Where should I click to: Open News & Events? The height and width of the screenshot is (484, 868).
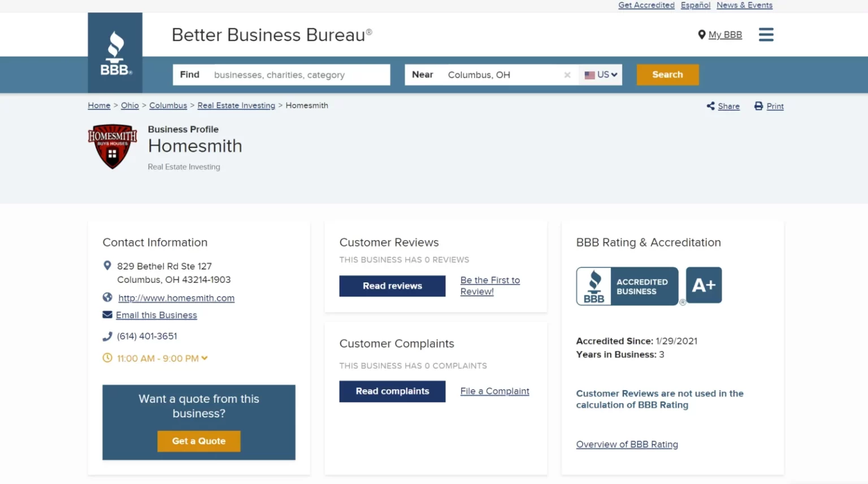[744, 5]
